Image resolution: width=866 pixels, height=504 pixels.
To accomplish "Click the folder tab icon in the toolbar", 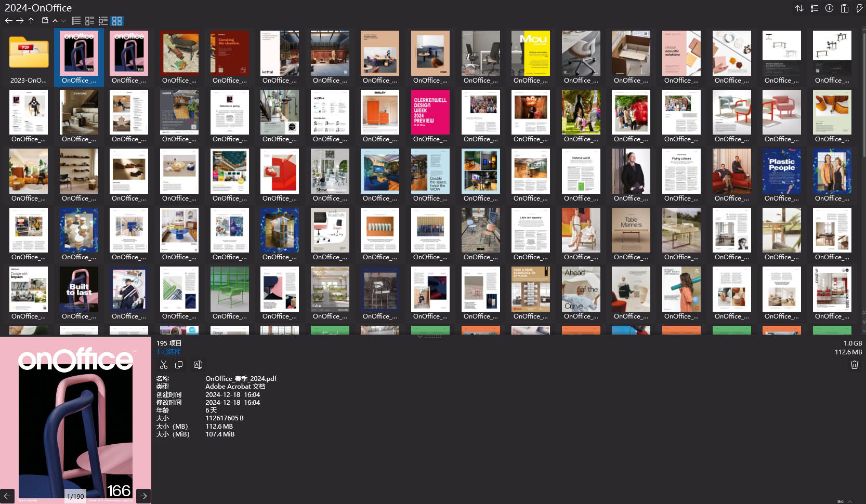I will (45, 21).
